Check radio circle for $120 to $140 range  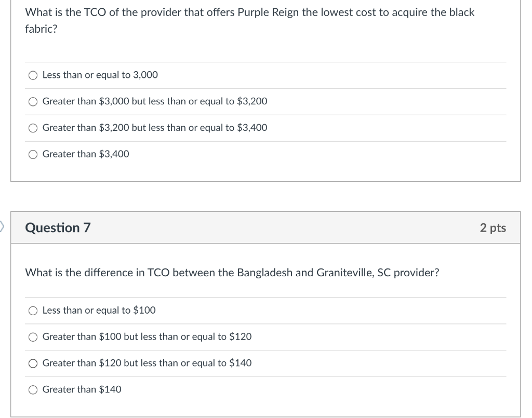(33, 363)
